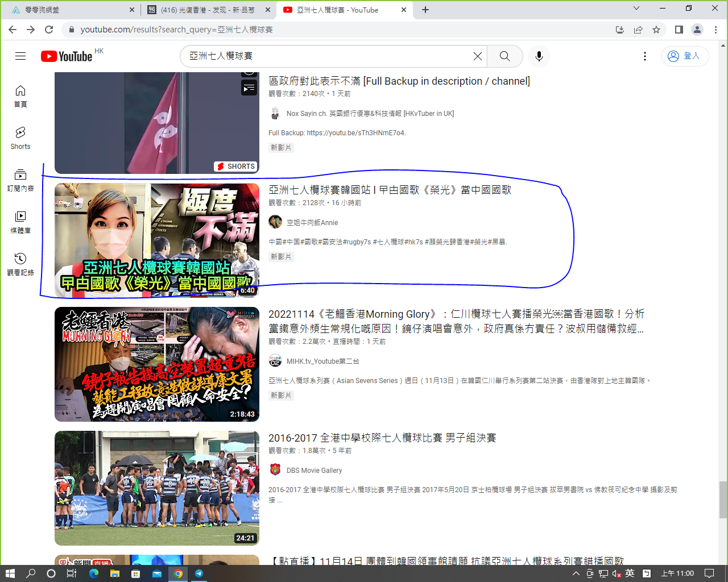The height and width of the screenshot is (582, 728).
Task: Play the flag Shorts video thumbnail
Action: (157, 122)
